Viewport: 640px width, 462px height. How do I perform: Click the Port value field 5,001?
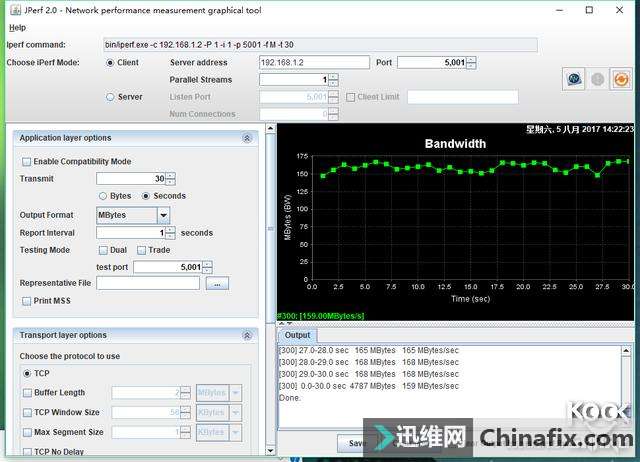[x=432, y=62]
